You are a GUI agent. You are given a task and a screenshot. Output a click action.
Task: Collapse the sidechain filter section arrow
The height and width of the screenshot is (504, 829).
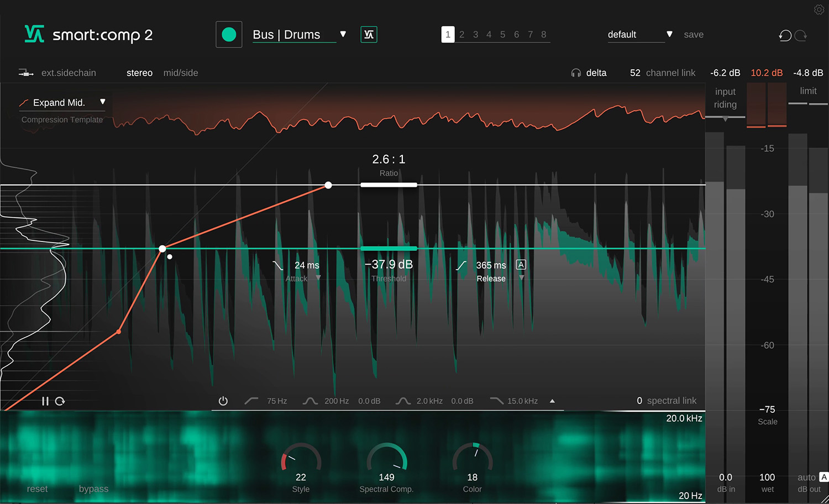pyautogui.click(x=552, y=401)
